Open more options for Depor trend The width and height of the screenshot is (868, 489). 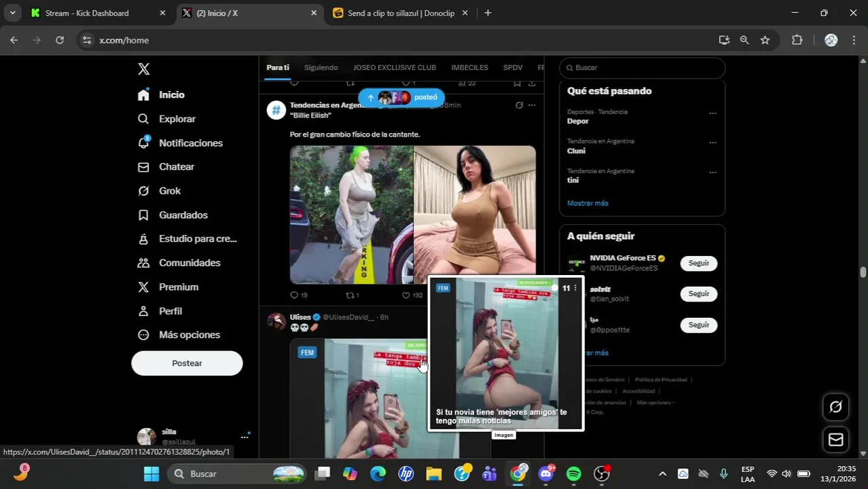point(712,113)
